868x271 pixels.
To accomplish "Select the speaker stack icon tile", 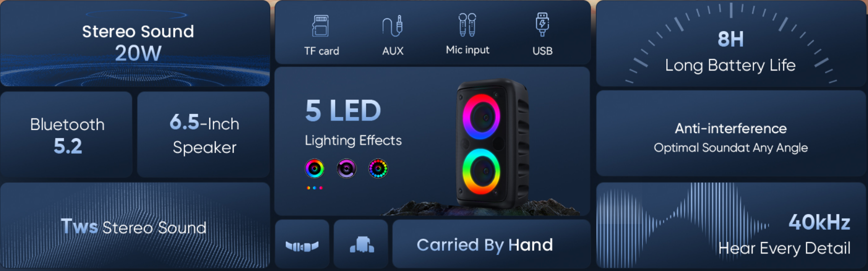I will click(x=361, y=244).
